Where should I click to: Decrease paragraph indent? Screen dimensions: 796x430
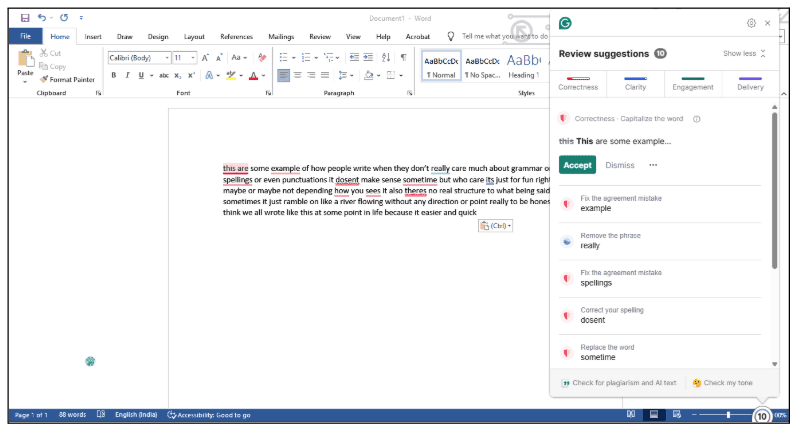pos(354,57)
